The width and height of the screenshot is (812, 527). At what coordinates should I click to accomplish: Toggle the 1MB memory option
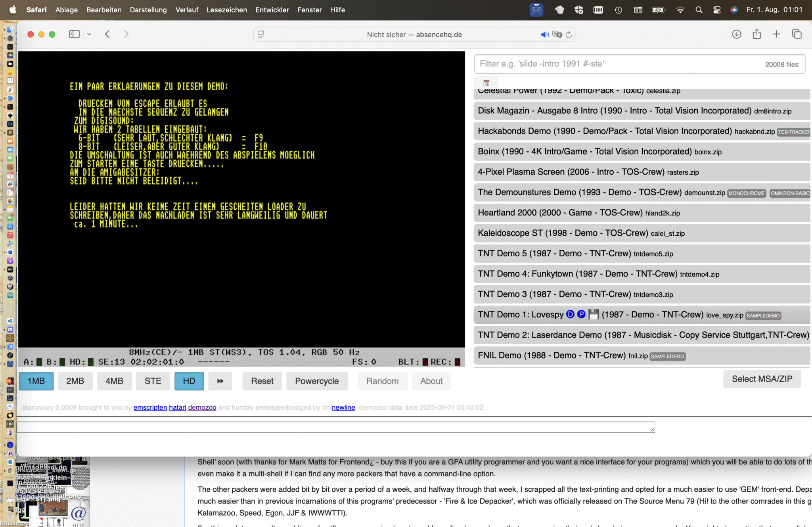[x=36, y=381]
